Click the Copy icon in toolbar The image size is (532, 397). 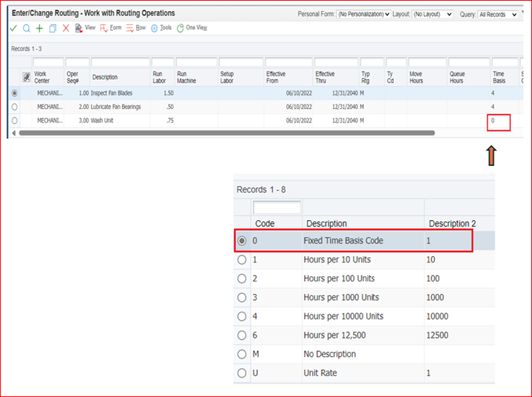coord(53,29)
